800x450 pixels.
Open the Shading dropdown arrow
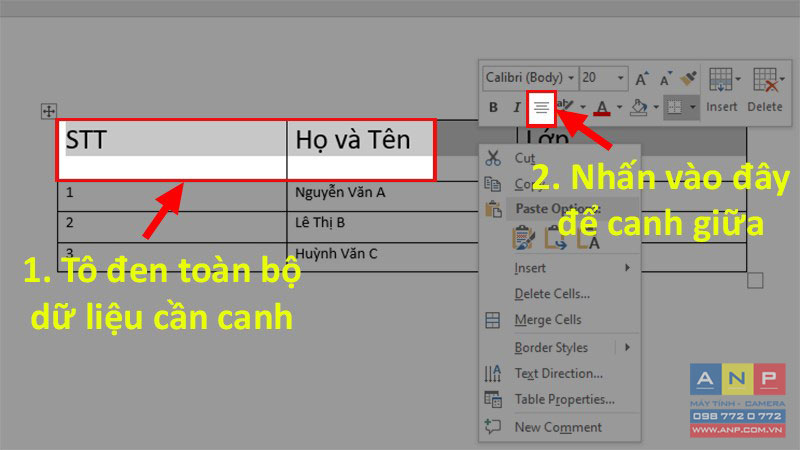pos(656,107)
